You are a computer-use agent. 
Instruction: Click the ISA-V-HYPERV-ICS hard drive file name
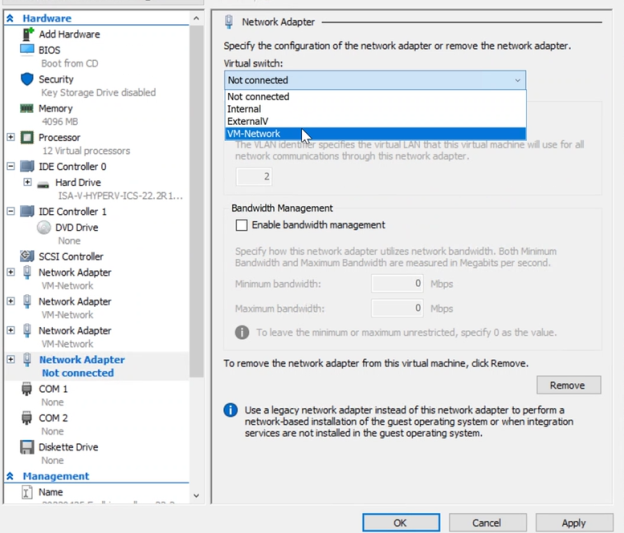[x=121, y=196]
